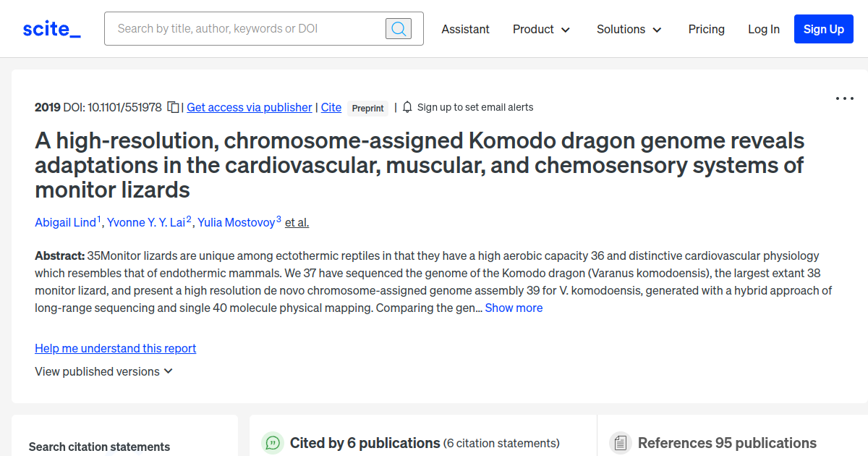This screenshot has height=456, width=868.
Task: Click the Preprint badge
Action: (x=367, y=108)
